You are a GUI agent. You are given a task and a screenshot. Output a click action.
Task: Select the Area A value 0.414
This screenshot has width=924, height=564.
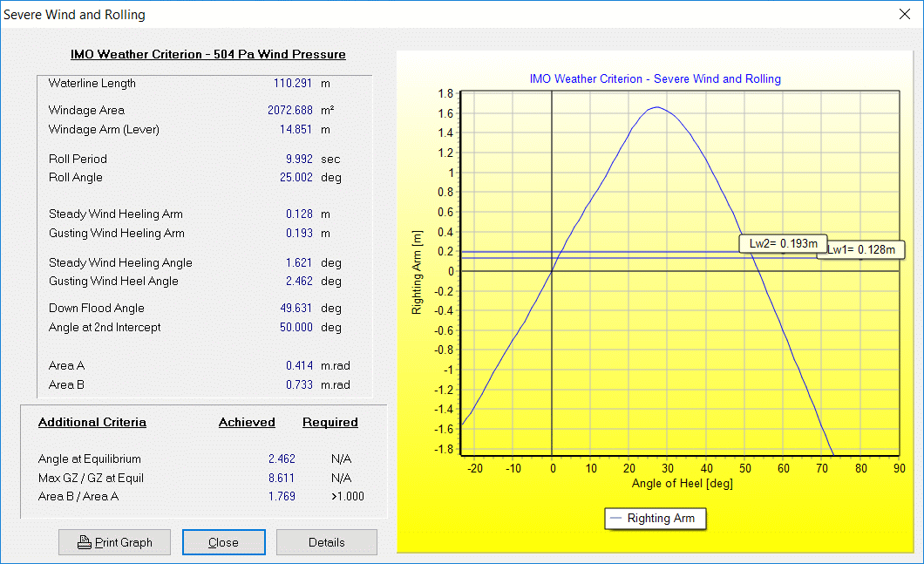tap(298, 366)
